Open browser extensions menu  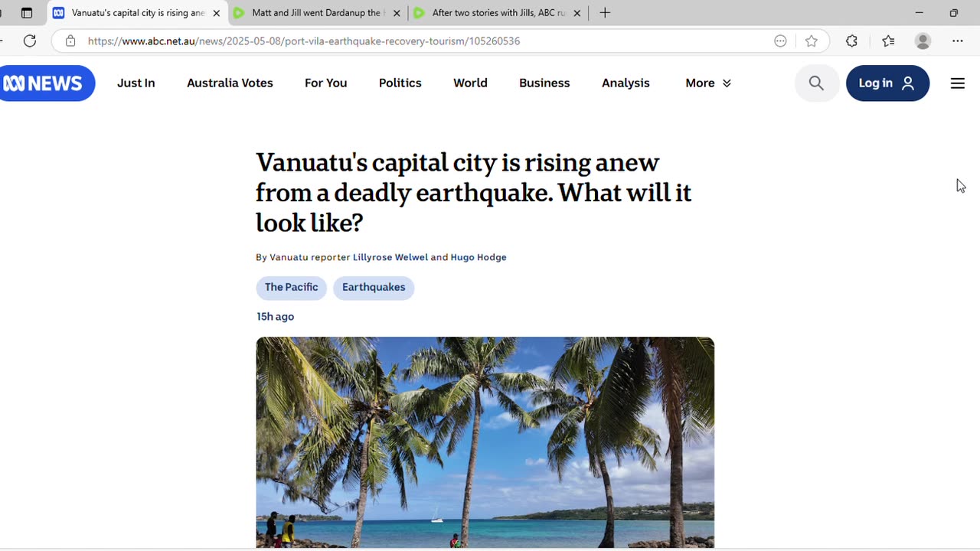[851, 41]
